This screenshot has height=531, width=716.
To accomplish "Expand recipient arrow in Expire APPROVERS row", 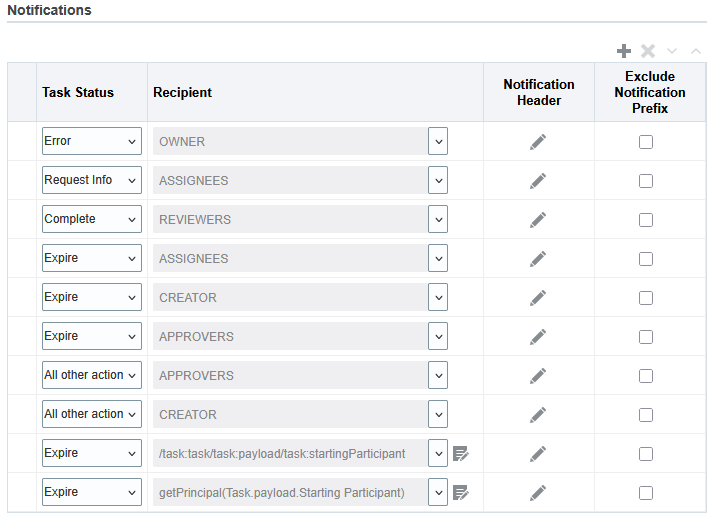I will coord(438,336).
